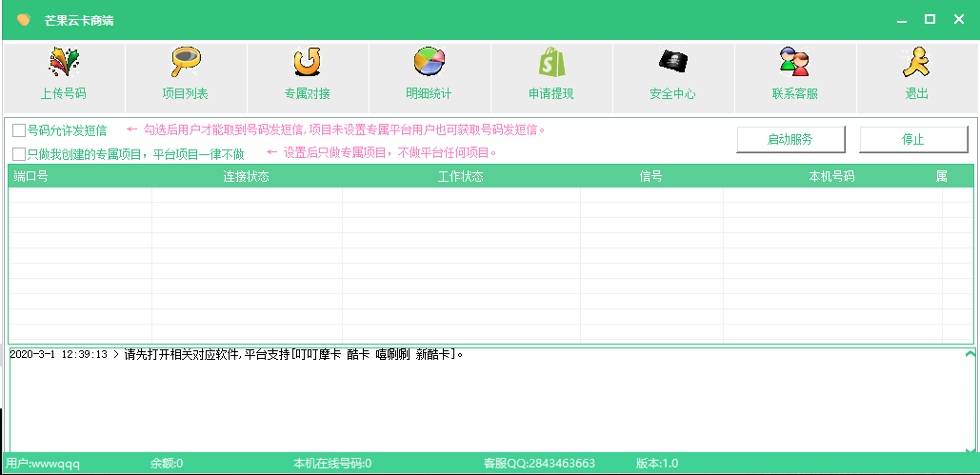Click the 专属对接 arrow icon
Screen dimensions: 980x475
[x=308, y=63]
